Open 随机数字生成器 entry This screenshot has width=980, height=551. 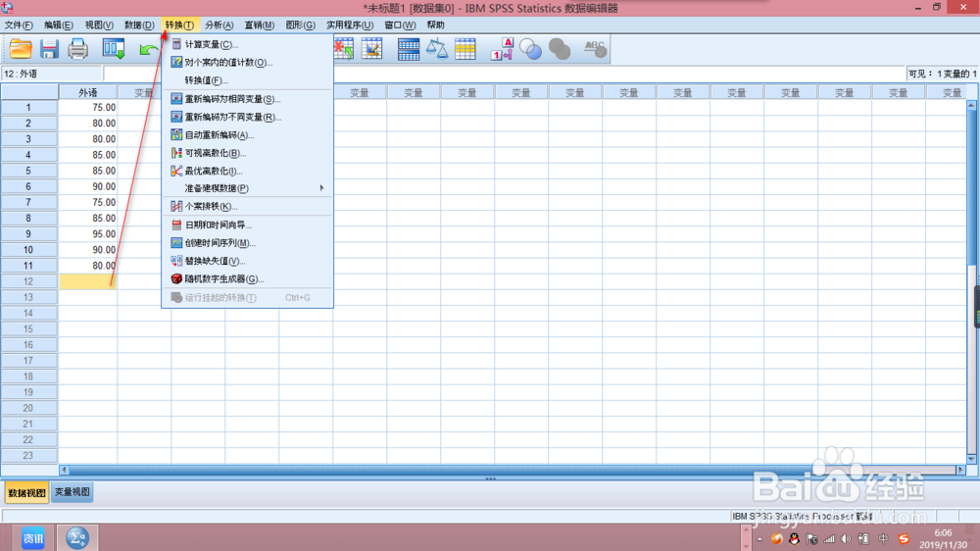(247, 279)
